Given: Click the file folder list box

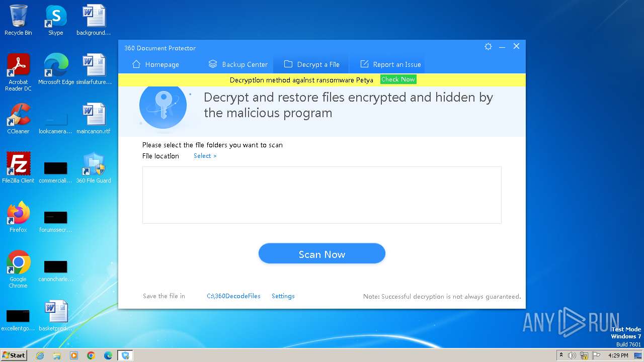Looking at the screenshot, I should (322, 195).
